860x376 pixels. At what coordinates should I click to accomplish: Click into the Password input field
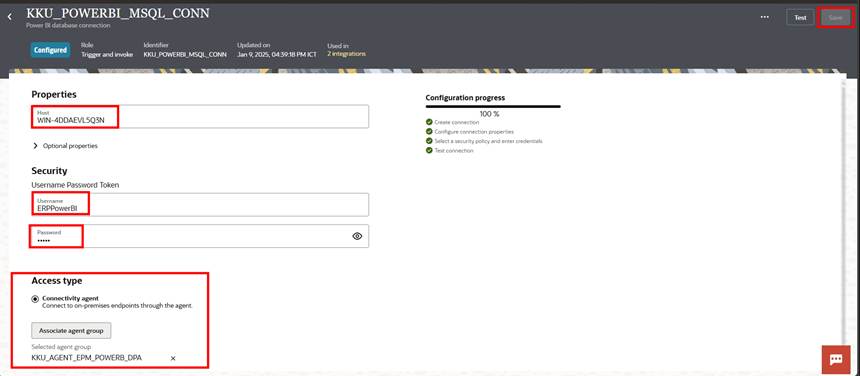200,236
